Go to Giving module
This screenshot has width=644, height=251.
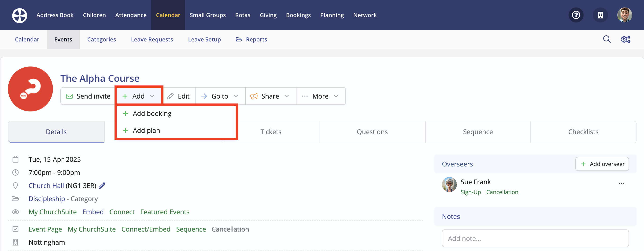268,15
